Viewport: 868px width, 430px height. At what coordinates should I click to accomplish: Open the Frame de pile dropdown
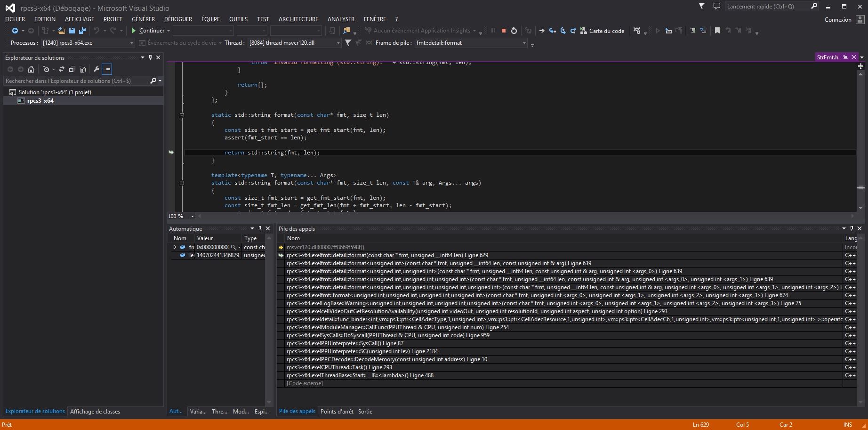click(524, 43)
